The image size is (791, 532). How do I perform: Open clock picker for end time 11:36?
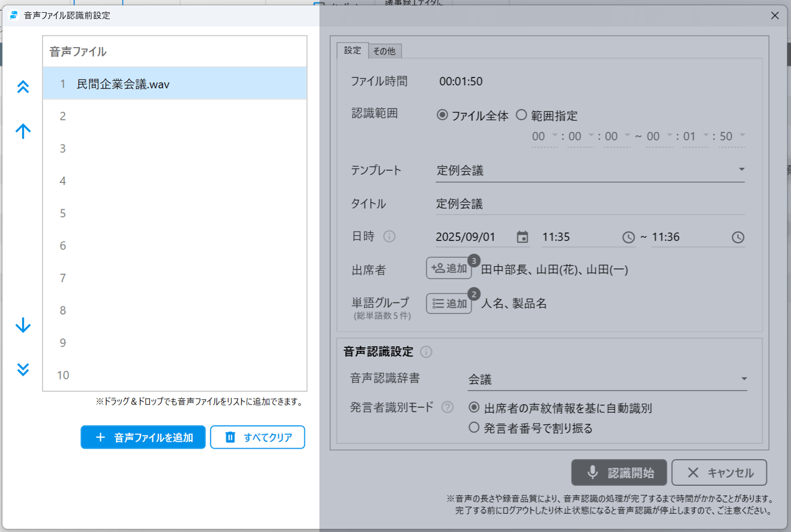737,237
